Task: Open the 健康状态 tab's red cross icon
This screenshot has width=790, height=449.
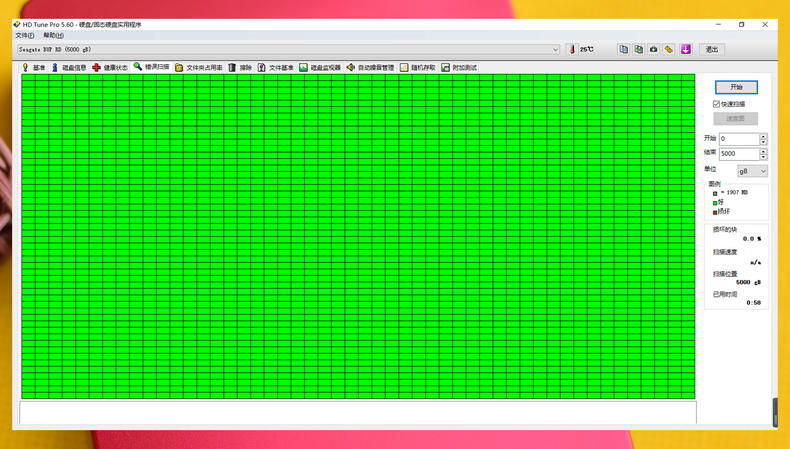Action: click(96, 68)
